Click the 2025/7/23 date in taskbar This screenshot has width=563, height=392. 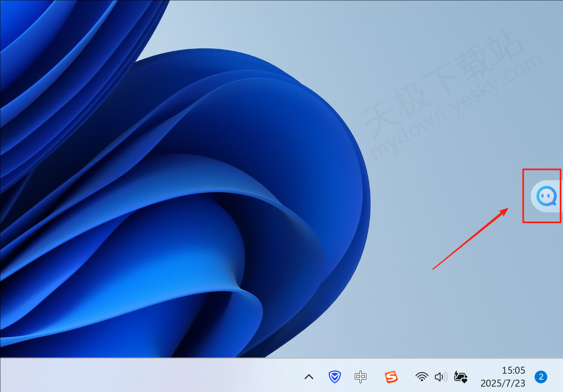point(503,383)
